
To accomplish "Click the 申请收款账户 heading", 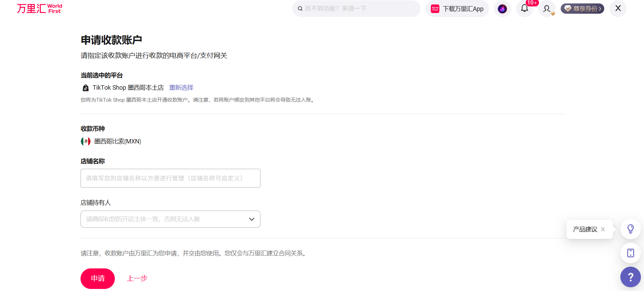I will coord(111,40).
